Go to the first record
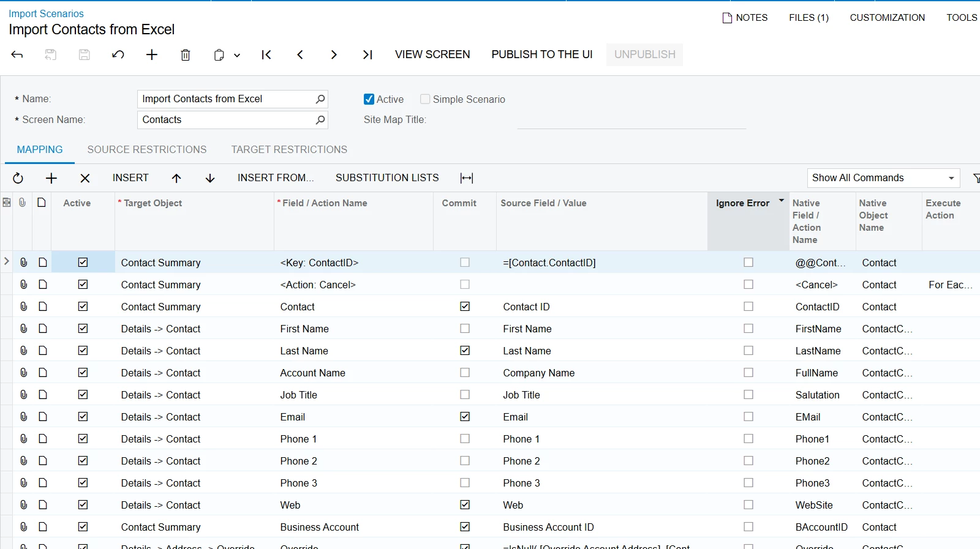The height and width of the screenshot is (549, 980). (x=266, y=54)
